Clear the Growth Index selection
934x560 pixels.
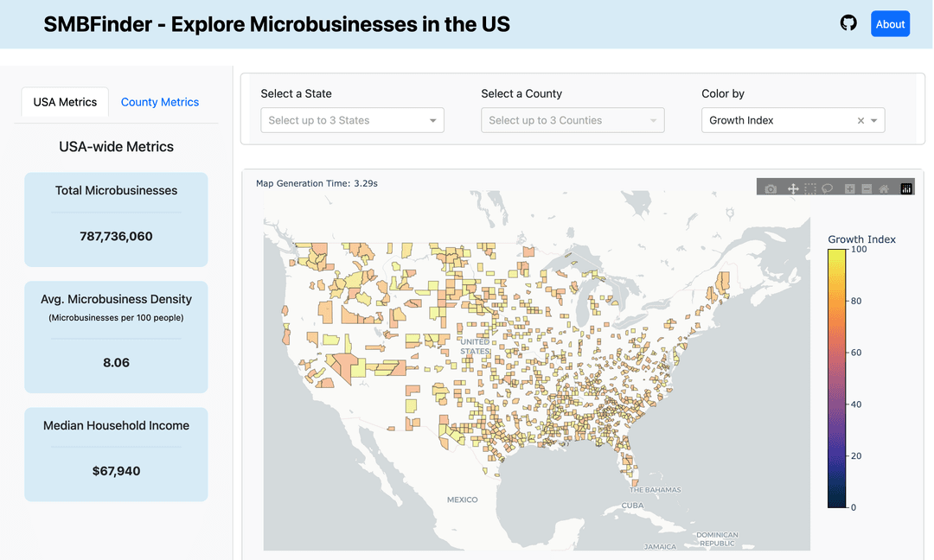click(860, 121)
